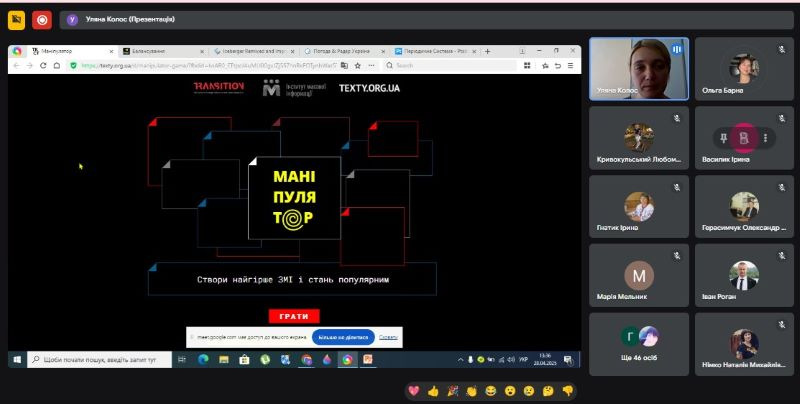Open the address bar three-dots menu
Screen dimensions: 800x404
(371, 66)
